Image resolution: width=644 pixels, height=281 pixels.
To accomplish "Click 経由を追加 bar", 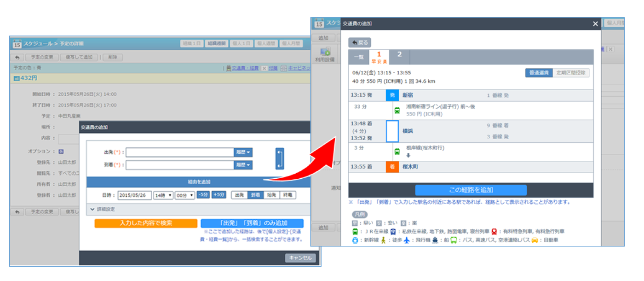I will (x=198, y=182).
